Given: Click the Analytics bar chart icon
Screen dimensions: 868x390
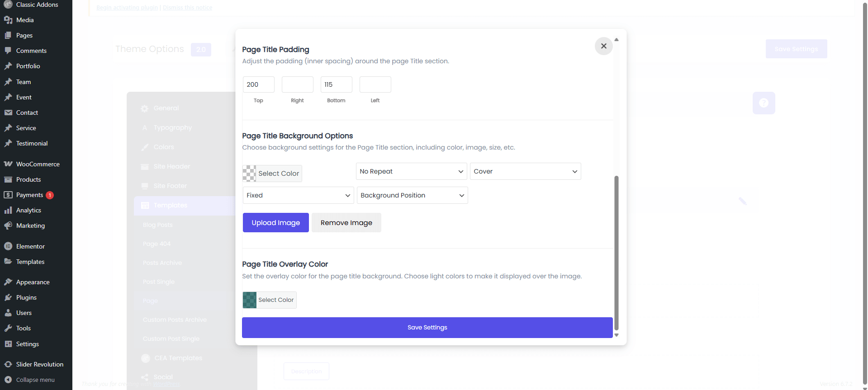Looking at the screenshot, I should pyautogui.click(x=8, y=210).
